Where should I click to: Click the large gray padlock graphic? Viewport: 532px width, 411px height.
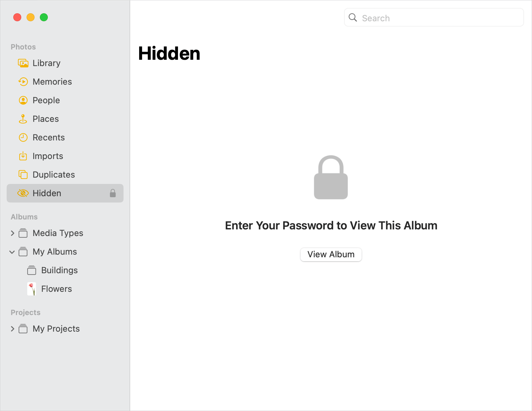pyautogui.click(x=331, y=178)
